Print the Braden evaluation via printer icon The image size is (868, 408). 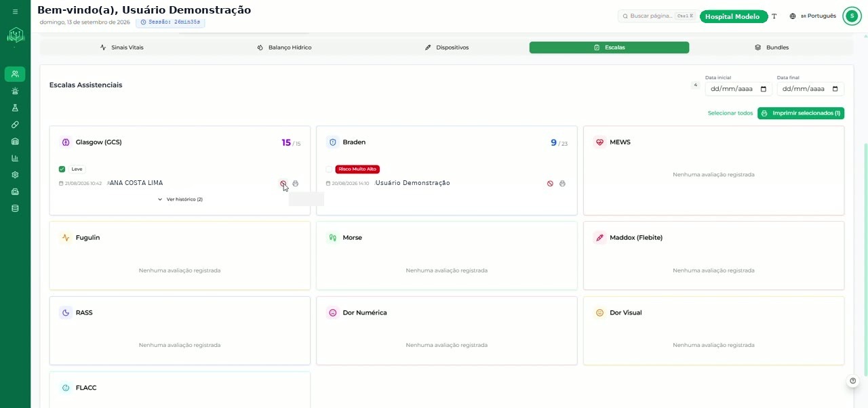562,184
